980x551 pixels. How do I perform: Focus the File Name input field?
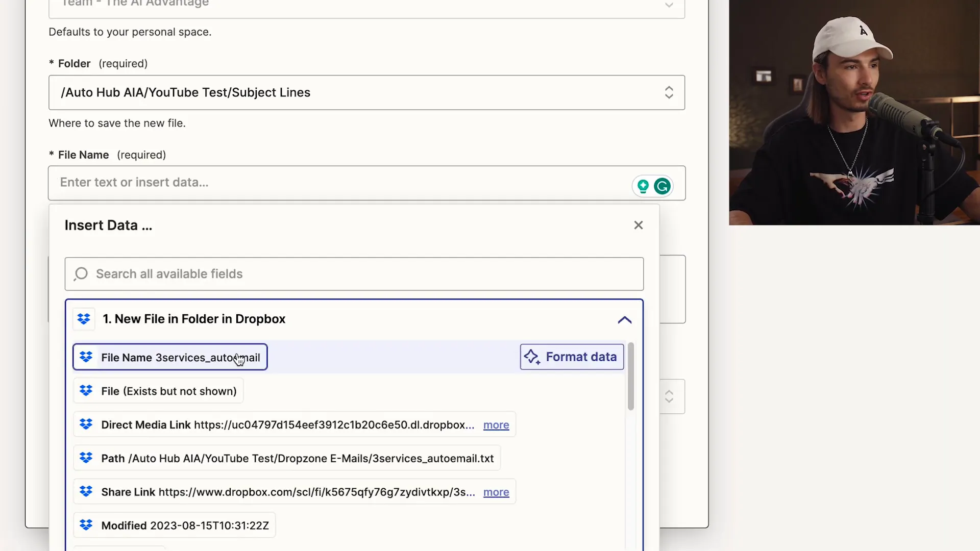point(366,183)
